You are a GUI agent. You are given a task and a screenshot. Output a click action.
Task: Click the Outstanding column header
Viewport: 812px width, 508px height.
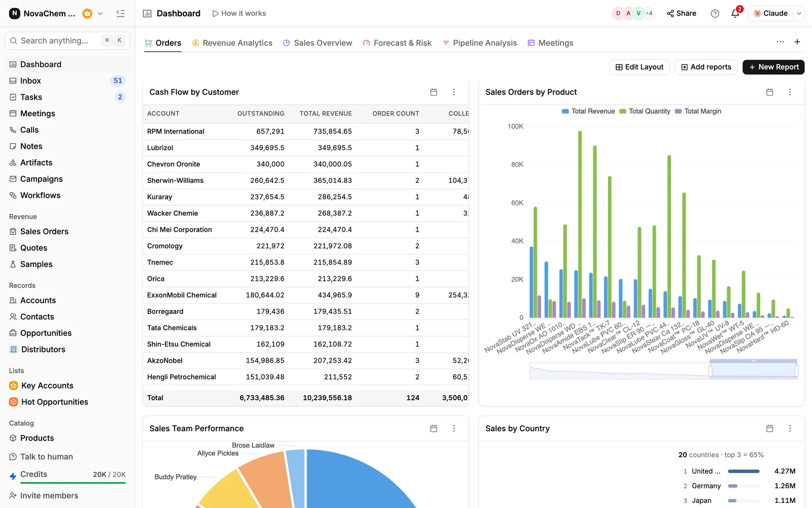(261, 113)
